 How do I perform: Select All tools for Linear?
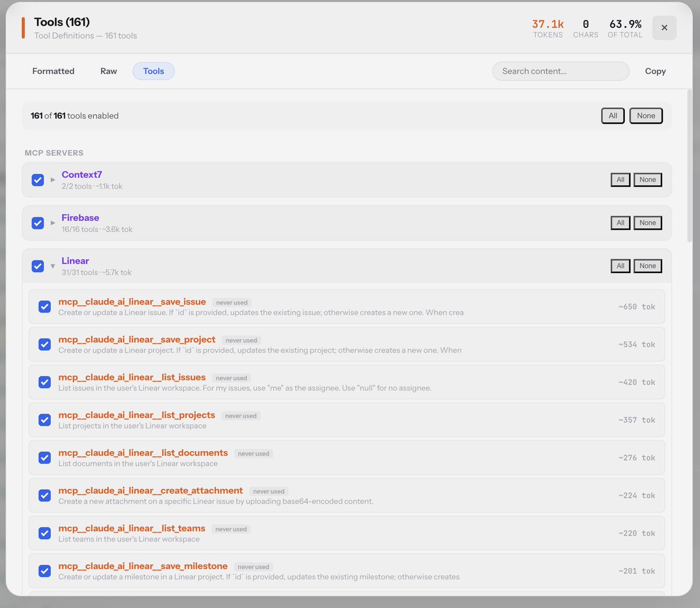click(620, 266)
